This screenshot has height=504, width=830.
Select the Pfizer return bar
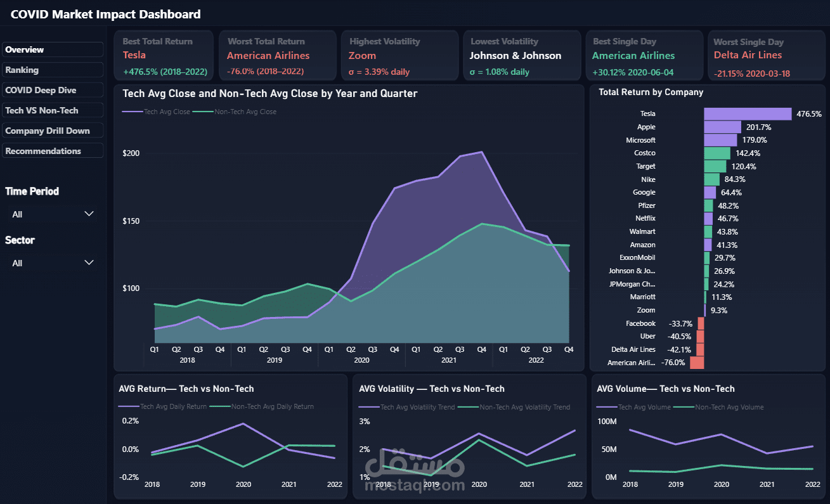(708, 205)
